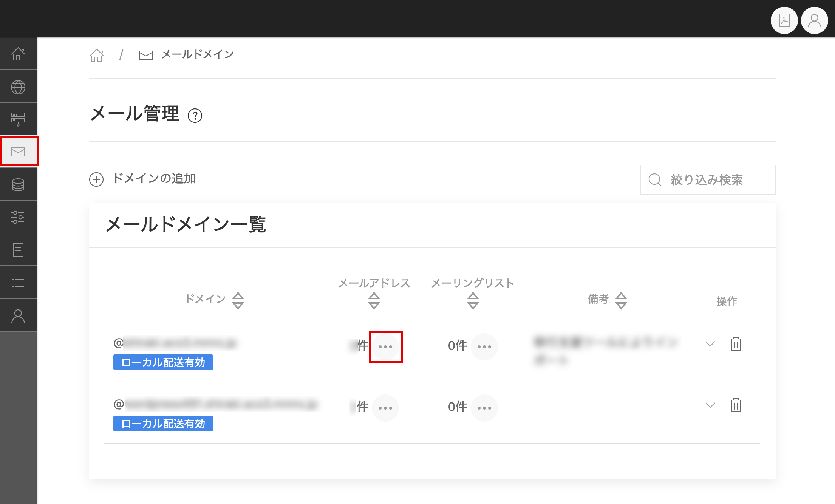Delete the second domain using the trash icon
Viewport: 835px width, 504px height.
coord(736,405)
